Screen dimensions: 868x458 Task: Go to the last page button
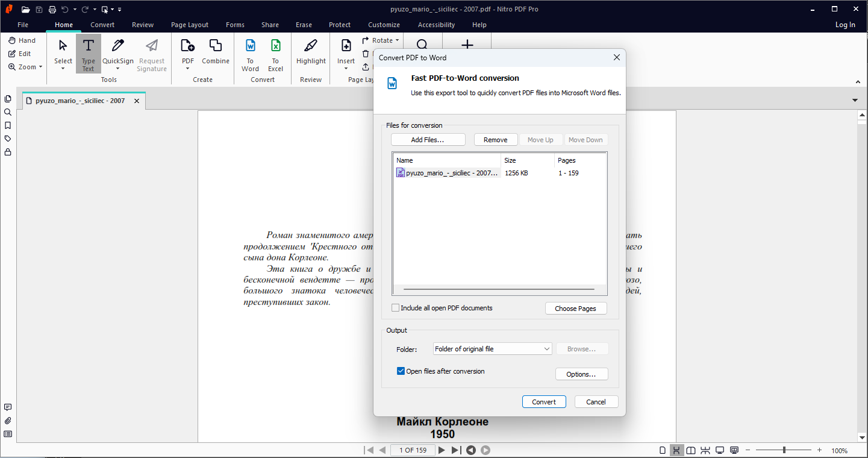coord(456,450)
